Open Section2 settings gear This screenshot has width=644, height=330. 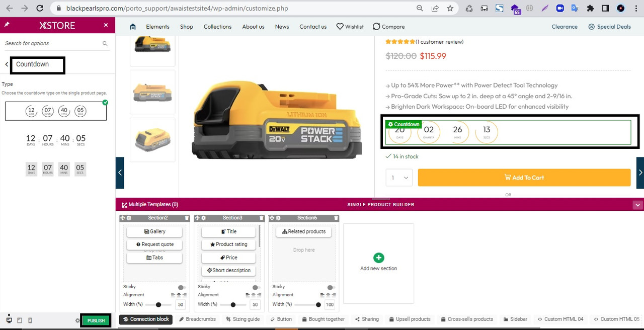pos(129,218)
